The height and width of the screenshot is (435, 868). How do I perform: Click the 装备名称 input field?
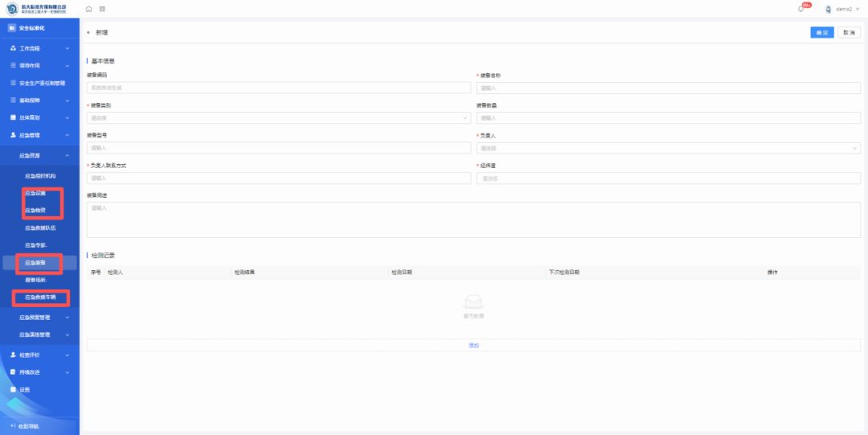(668, 88)
